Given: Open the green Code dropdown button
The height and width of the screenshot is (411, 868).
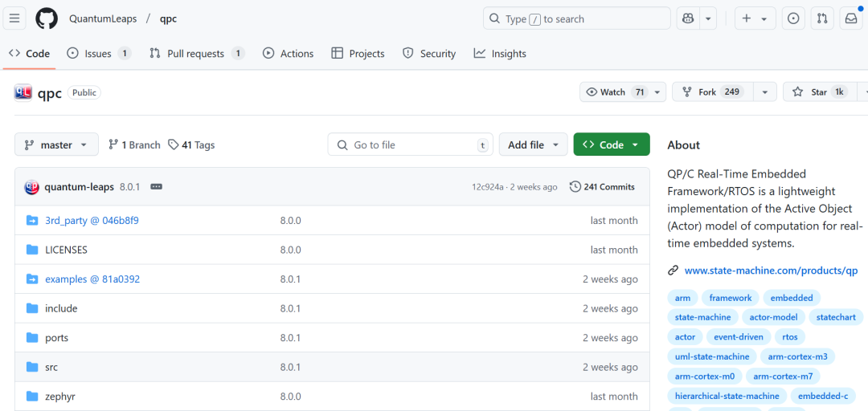Looking at the screenshot, I should [x=612, y=145].
